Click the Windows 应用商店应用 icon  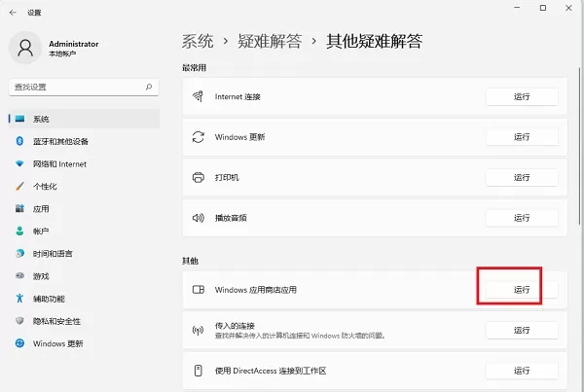[x=198, y=289]
